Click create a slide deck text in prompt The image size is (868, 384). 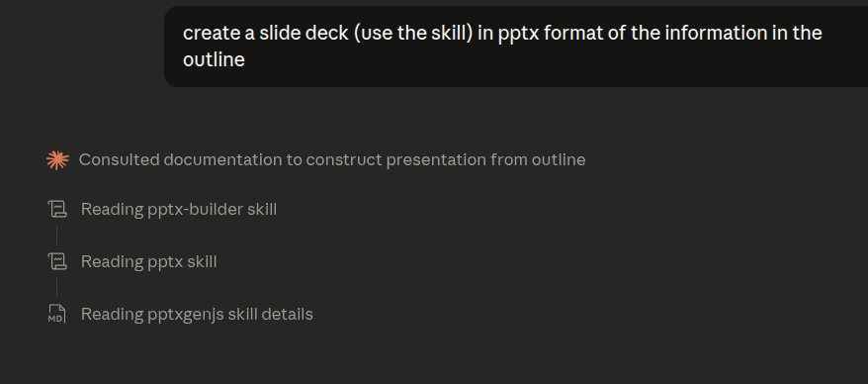[x=266, y=34]
